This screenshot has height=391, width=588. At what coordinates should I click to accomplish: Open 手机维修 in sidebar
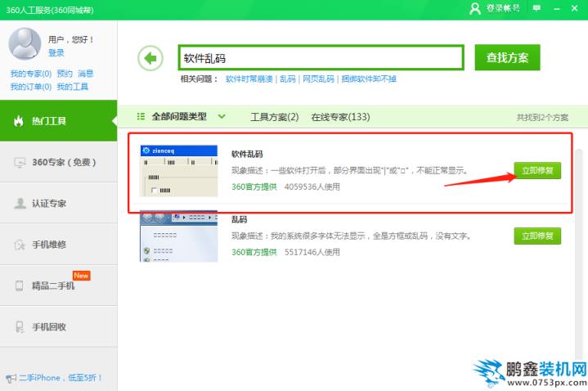pyautogui.click(x=59, y=245)
